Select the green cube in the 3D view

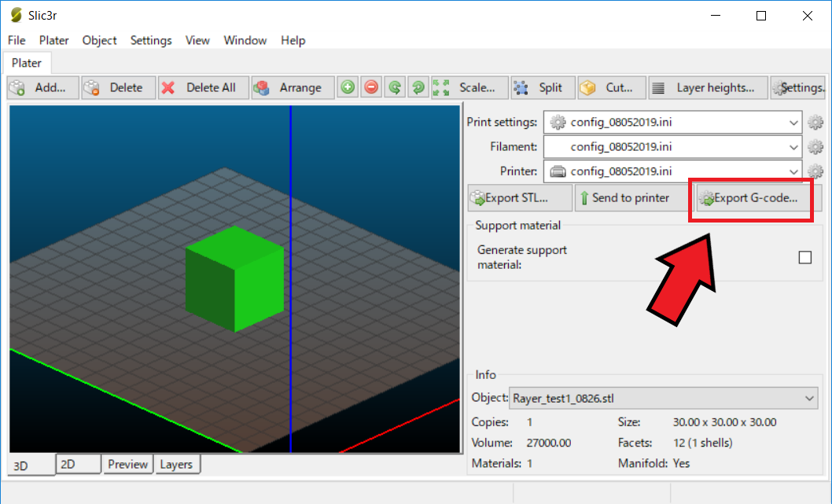[x=234, y=278]
